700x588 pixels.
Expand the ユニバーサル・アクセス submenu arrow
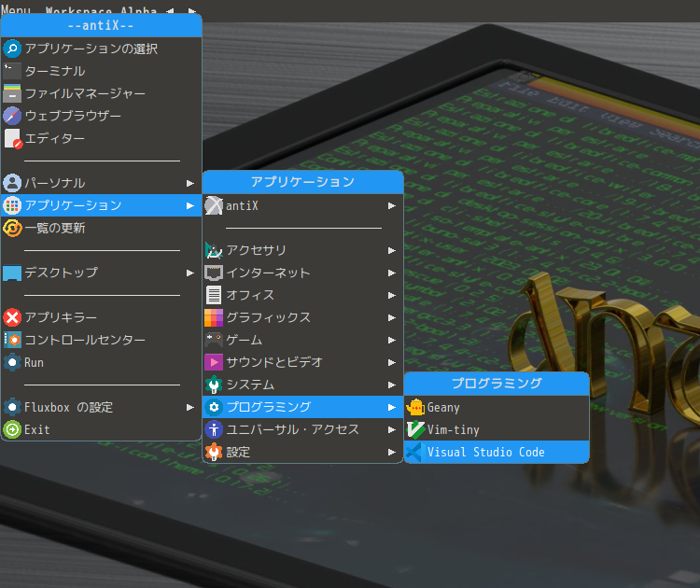pos(392,429)
